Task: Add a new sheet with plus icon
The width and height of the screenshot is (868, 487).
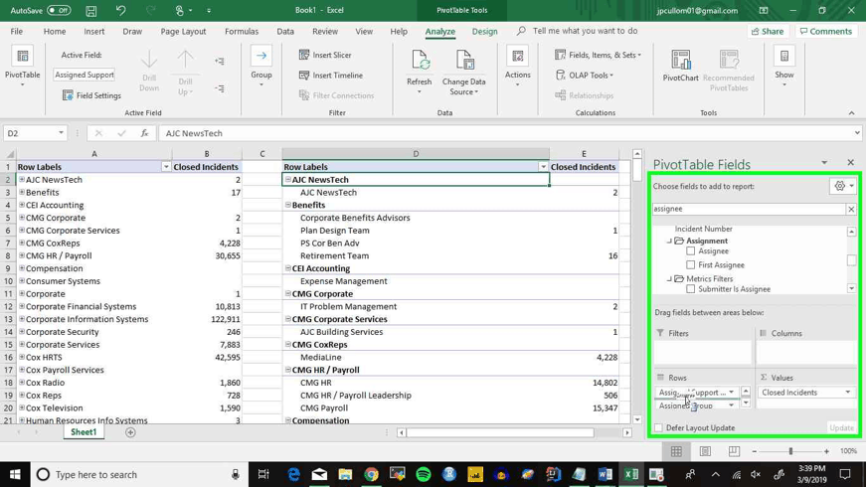Action: click(130, 432)
